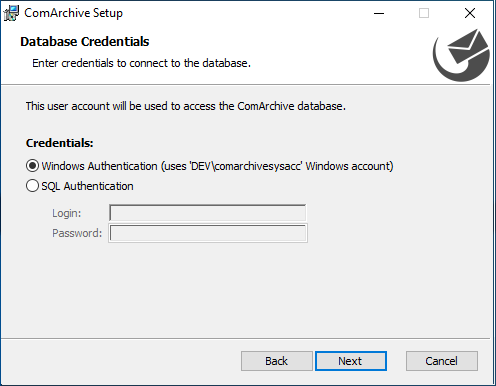Image resolution: width=496 pixels, height=386 pixels.
Task: Click the 'Password:' field label
Action: click(x=77, y=233)
